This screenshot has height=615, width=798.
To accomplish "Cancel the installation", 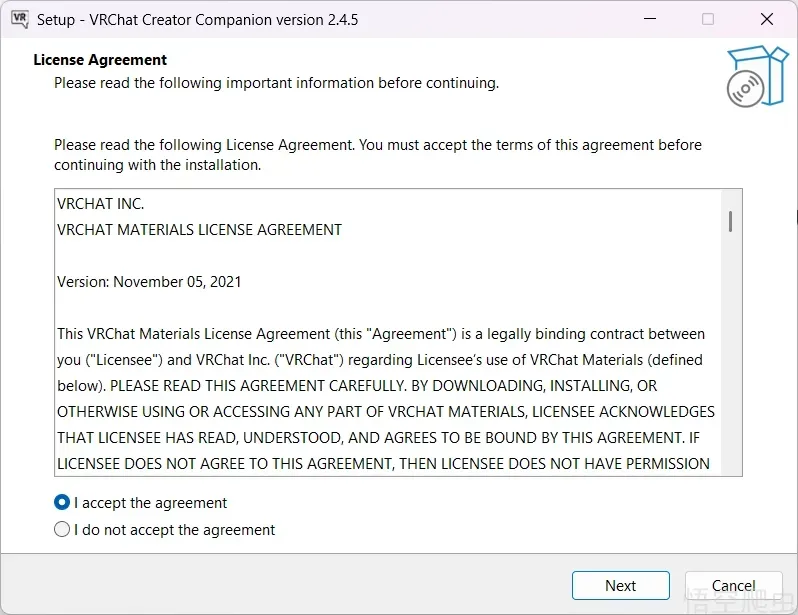I will click(733, 586).
